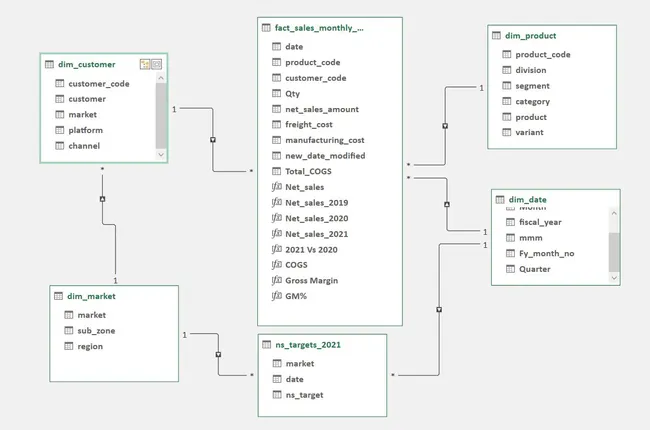Viewport: 650px width, 430px height.
Task: Select the Net_sales_2019 measure
Action: click(316, 203)
